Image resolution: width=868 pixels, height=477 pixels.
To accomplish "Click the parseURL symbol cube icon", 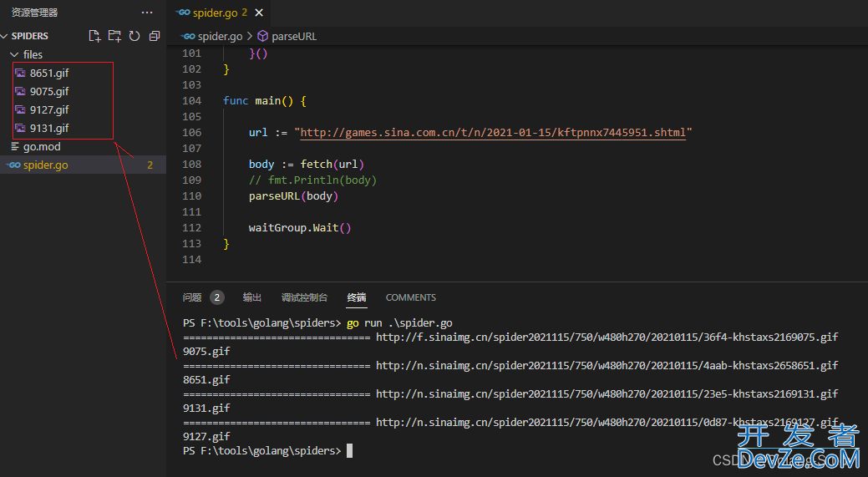I will point(263,36).
